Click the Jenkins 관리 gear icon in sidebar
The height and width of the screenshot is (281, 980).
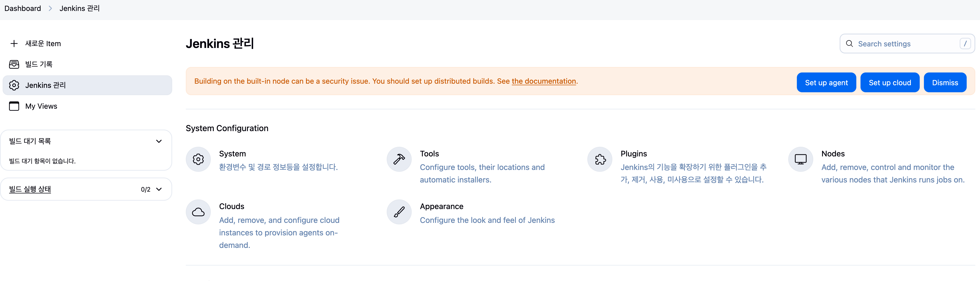(x=14, y=85)
